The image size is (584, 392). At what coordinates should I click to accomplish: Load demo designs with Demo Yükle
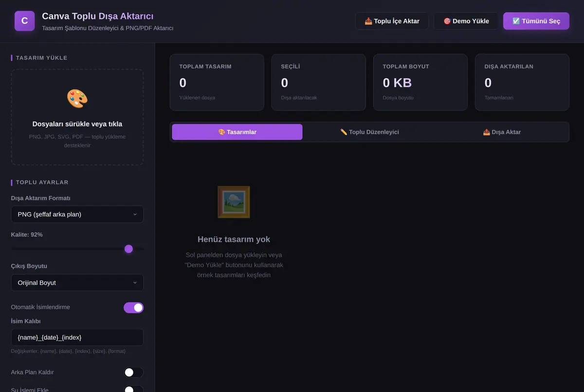[466, 21]
